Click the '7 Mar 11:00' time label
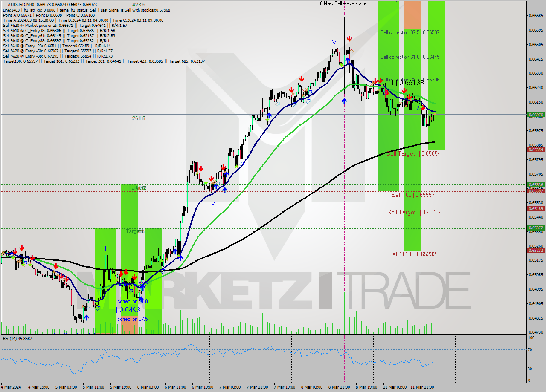The height and width of the screenshot is (392, 546). (257, 387)
